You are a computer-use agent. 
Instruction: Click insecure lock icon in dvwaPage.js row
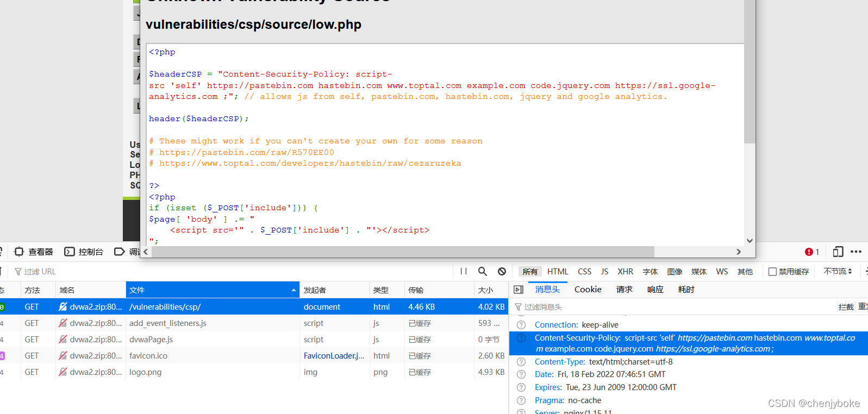(63, 339)
